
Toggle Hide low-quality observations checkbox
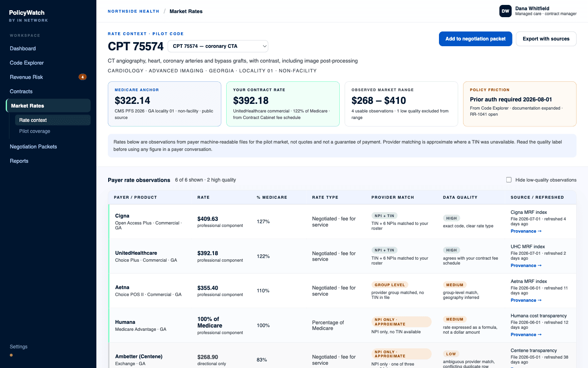[509, 180]
